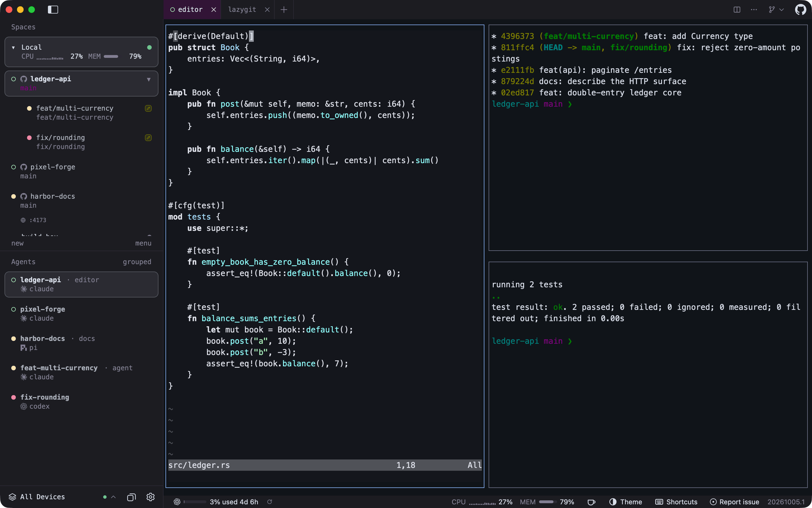
Task: Open Shortcuts from status bar
Action: coord(676,502)
